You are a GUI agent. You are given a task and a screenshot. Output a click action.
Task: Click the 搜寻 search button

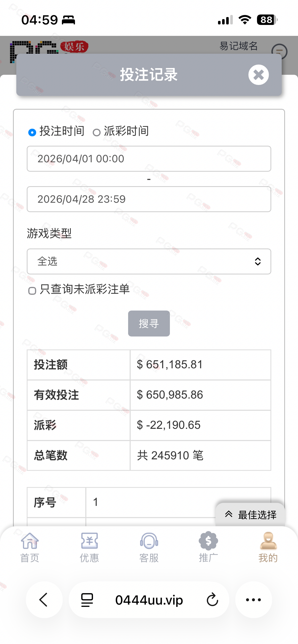click(x=149, y=324)
